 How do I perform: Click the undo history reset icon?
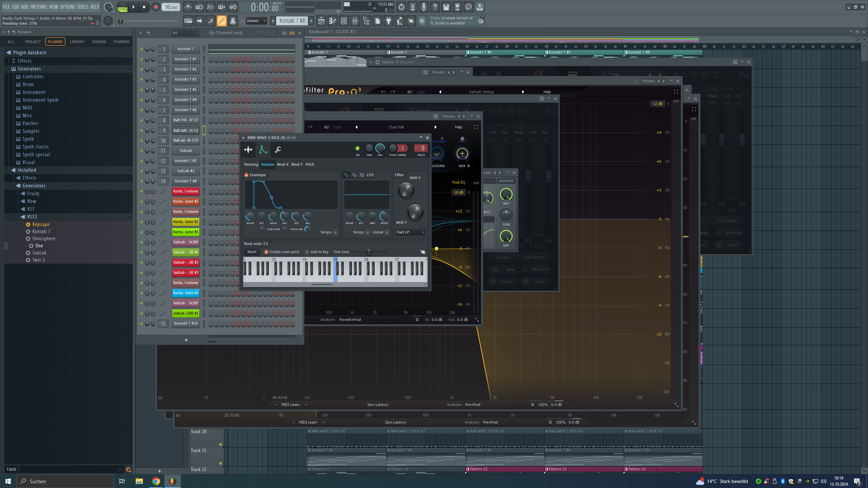(401, 7)
